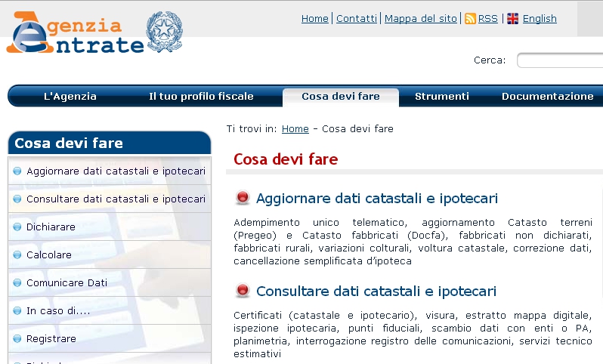Screen dimensions: 603x364
Task: Click the Agenzia Entrate logo
Action: (x=74, y=34)
